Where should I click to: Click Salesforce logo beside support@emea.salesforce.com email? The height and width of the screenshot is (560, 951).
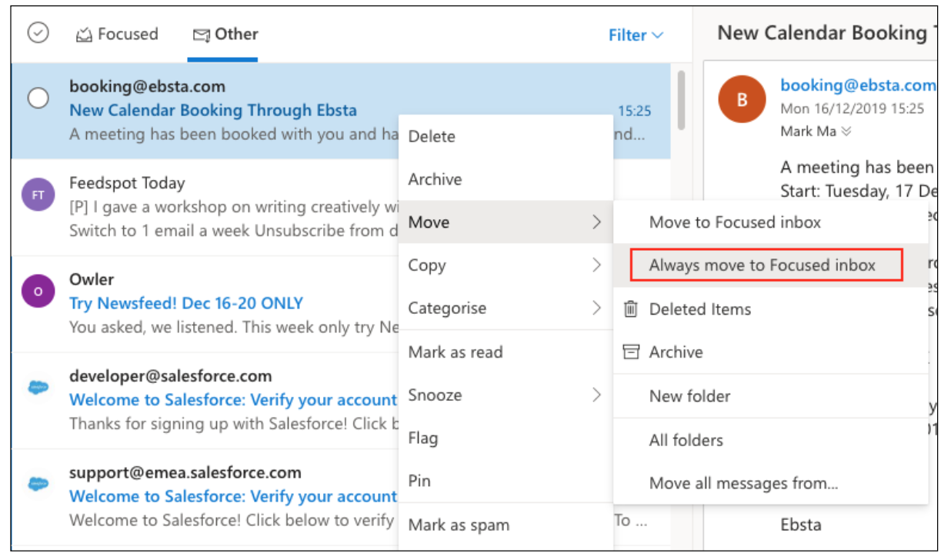click(38, 484)
